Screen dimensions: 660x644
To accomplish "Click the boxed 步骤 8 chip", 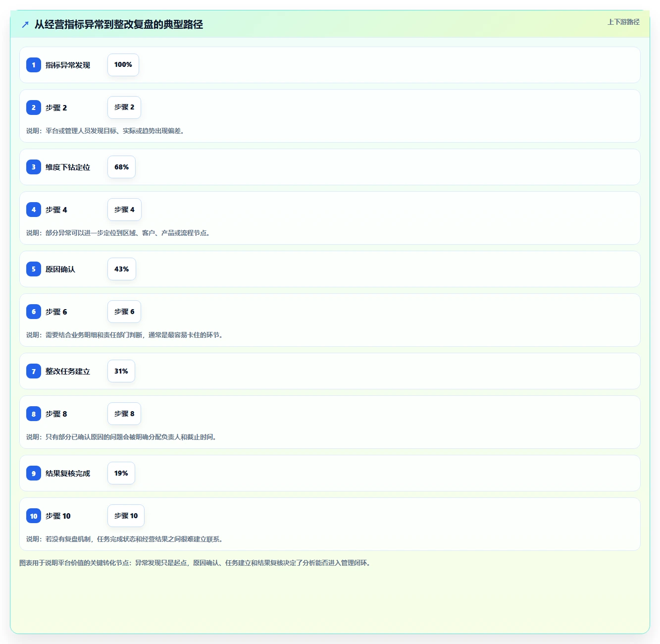I will (124, 414).
